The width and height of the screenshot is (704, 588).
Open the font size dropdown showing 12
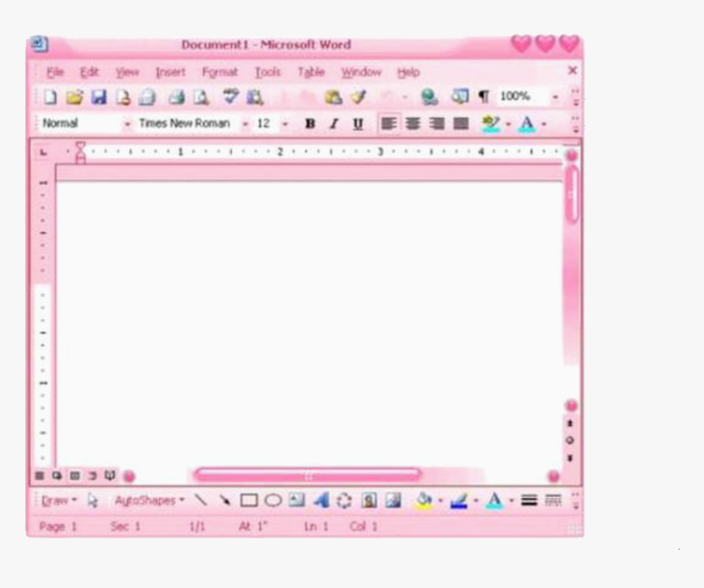285,124
